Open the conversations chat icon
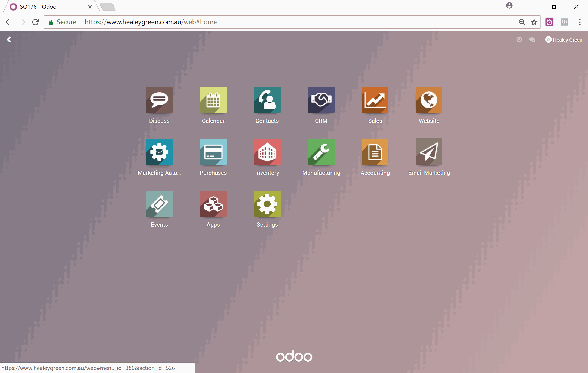588x373 pixels. click(532, 40)
